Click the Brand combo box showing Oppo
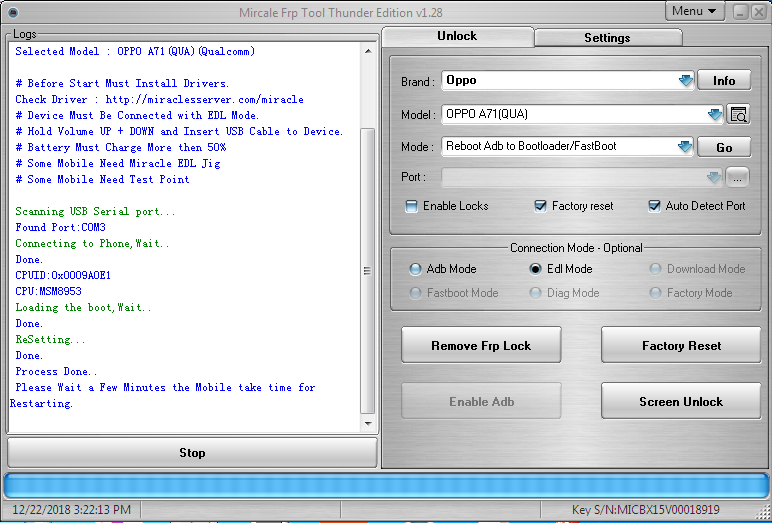This screenshot has width=772, height=523. coord(567,80)
